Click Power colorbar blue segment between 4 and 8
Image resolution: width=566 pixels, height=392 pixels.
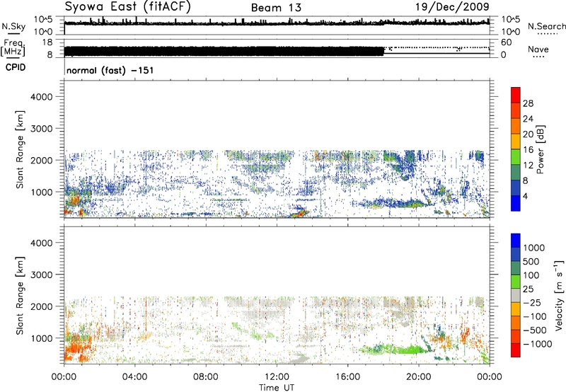[516, 188]
